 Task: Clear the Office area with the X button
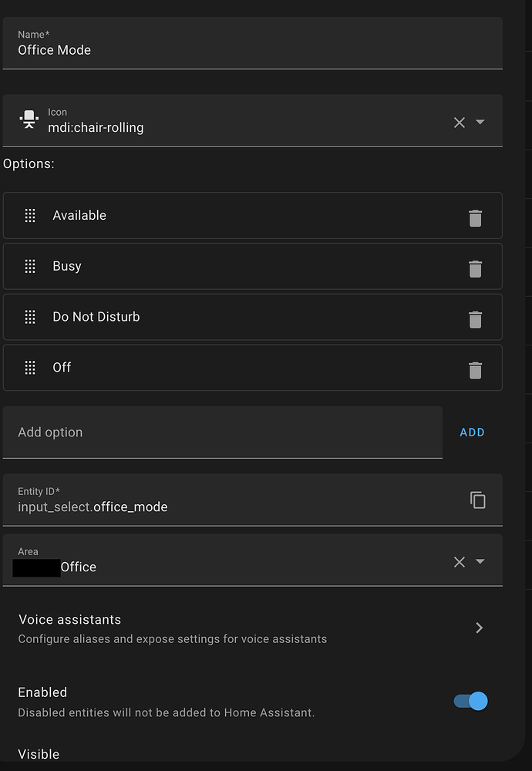tap(459, 561)
